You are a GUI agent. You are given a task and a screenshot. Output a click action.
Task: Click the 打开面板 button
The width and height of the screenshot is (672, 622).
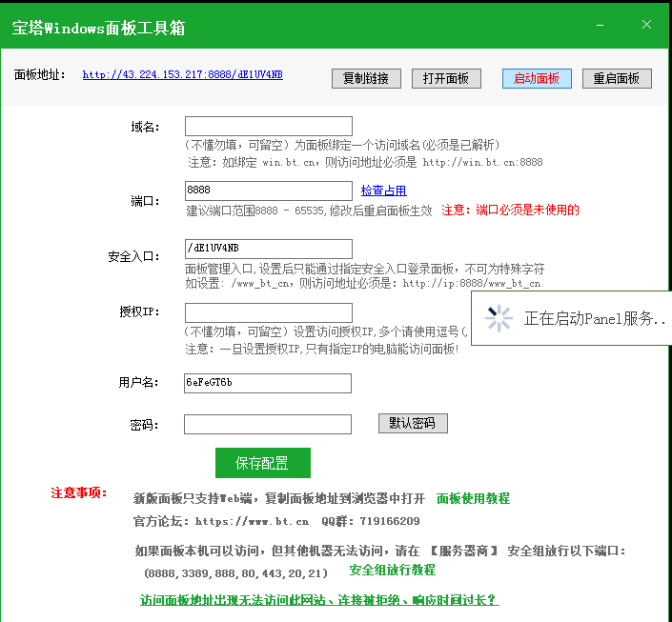click(x=446, y=78)
